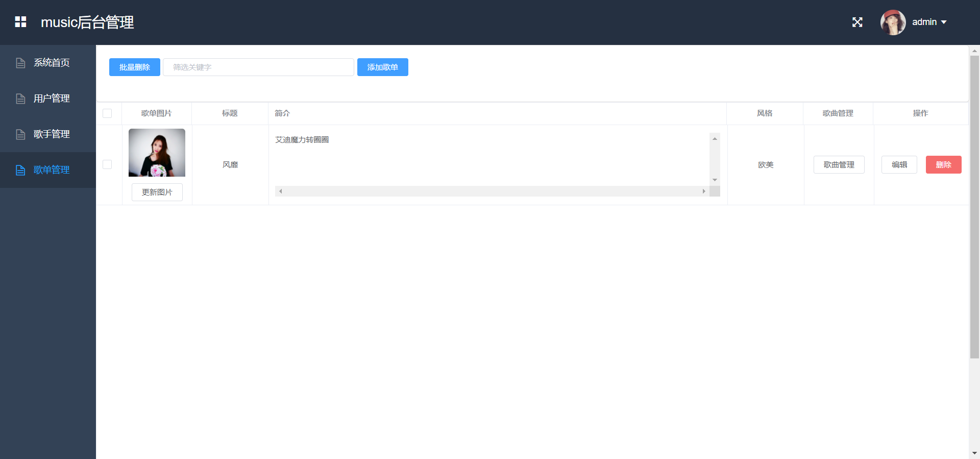Focus the 筛选关键字 search field
This screenshot has width=980, height=459.
(258, 67)
